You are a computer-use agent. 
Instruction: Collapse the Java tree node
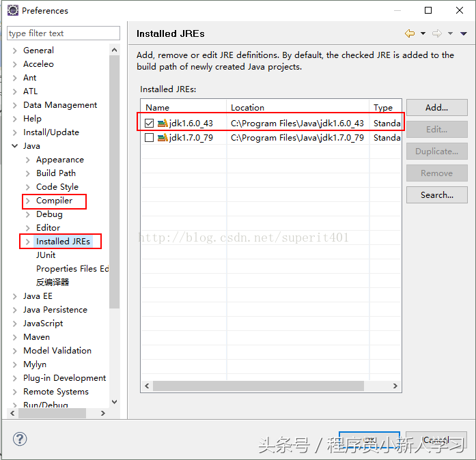tap(14, 146)
